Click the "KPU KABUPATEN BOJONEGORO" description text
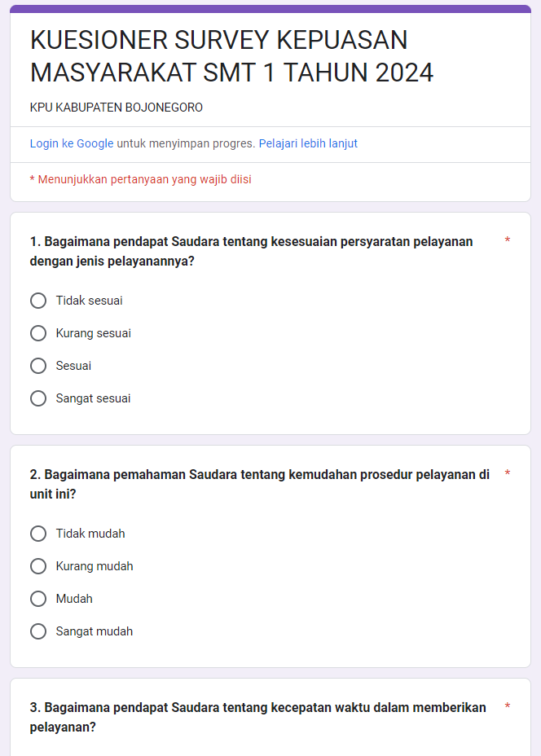The width and height of the screenshot is (541, 756). coord(117,108)
